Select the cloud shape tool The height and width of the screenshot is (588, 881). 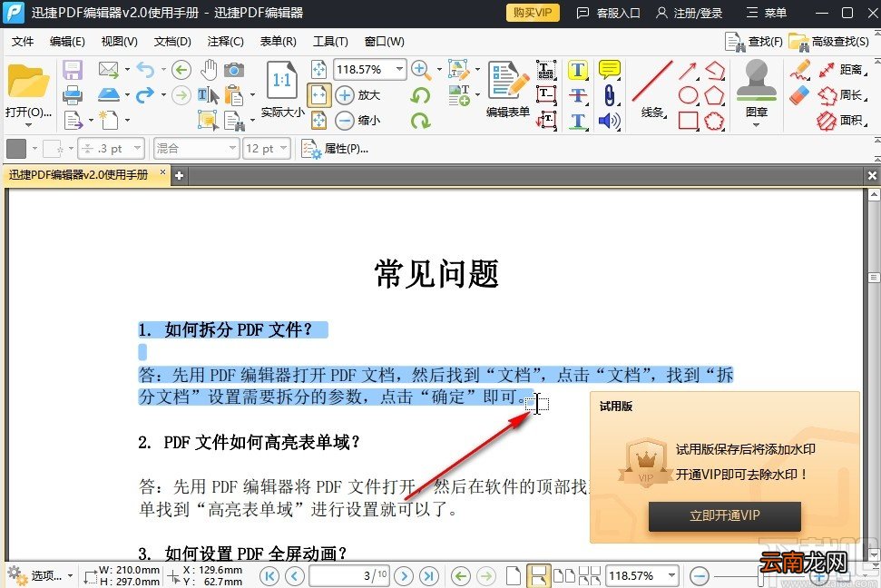point(714,121)
